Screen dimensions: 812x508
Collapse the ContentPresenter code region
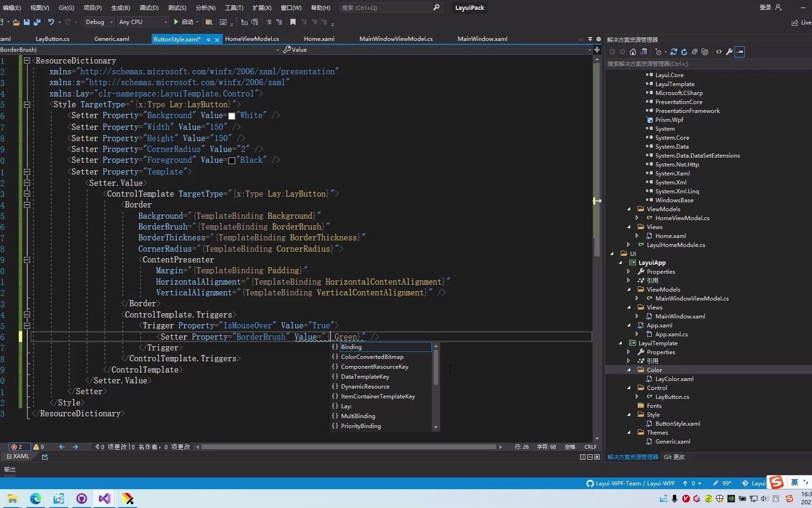tap(27, 260)
